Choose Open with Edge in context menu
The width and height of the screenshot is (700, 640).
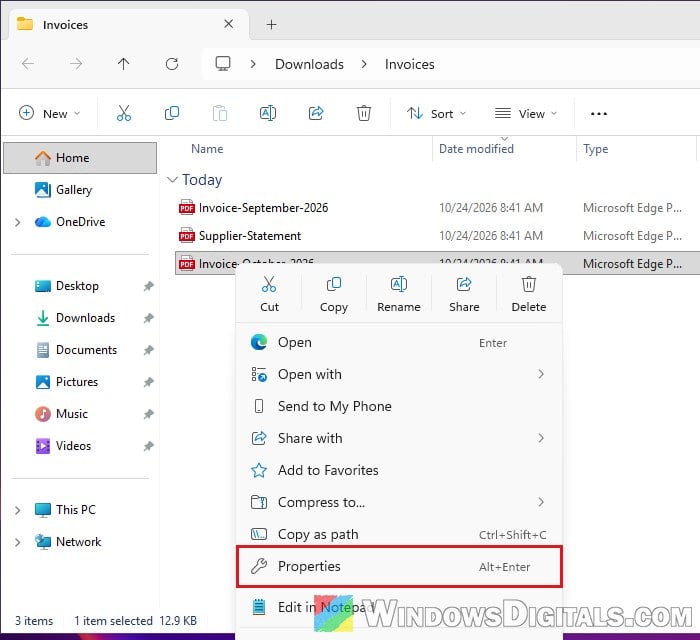point(399,343)
